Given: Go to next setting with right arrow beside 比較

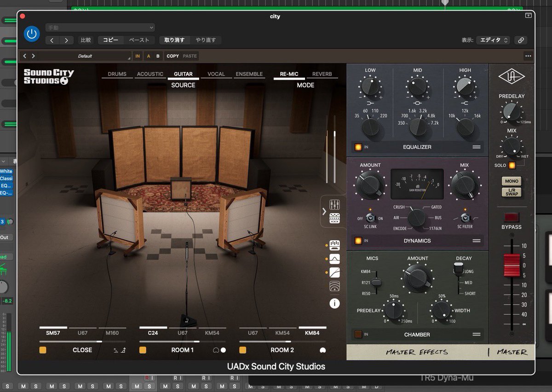Looking at the screenshot, I should coord(66,40).
